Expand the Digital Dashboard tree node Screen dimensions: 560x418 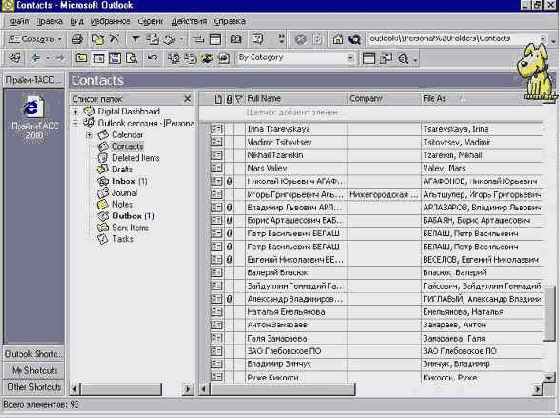(x=75, y=112)
